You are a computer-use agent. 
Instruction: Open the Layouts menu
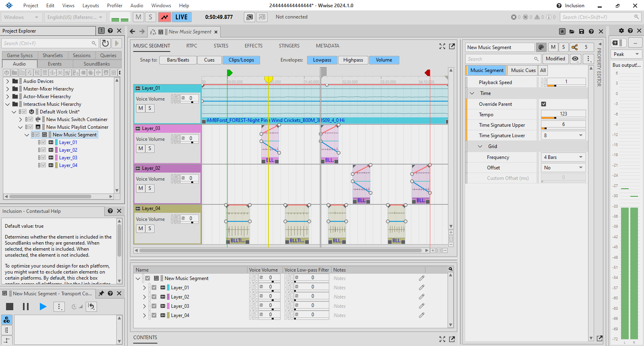91,6
